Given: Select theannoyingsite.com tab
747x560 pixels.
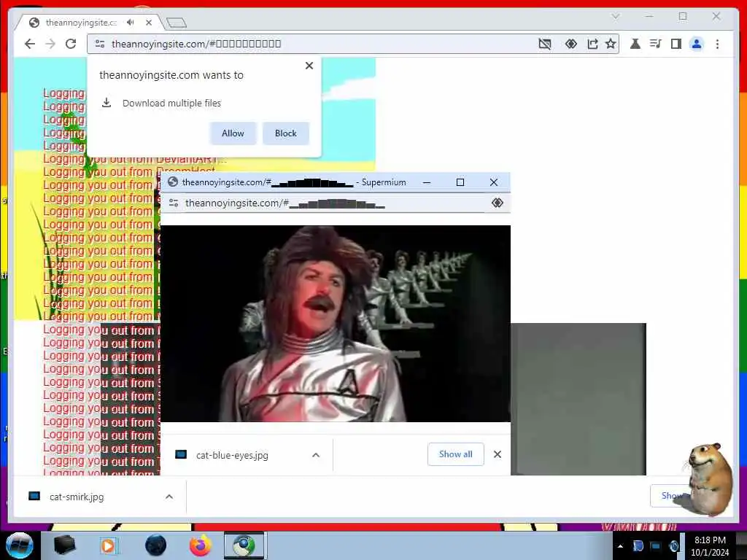Looking at the screenshot, I should point(81,23).
